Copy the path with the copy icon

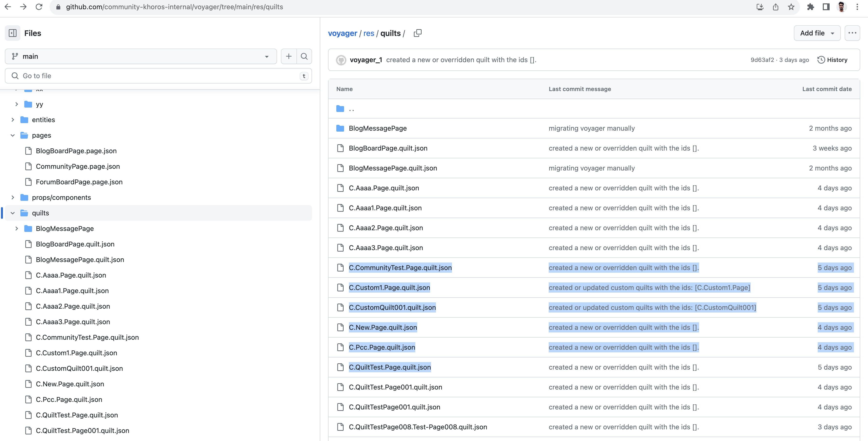(x=417, y=33)
